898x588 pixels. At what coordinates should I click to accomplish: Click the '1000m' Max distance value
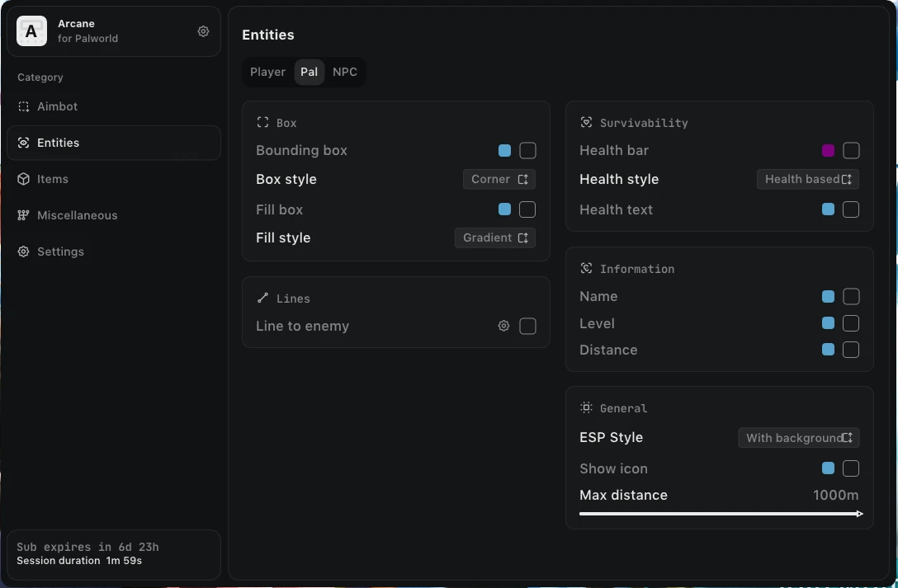835,496
